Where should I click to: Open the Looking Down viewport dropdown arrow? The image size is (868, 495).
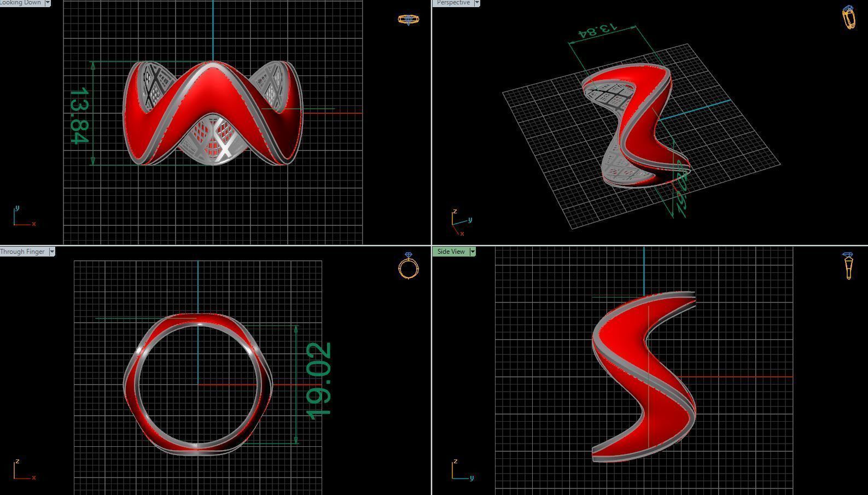(48, 3)
